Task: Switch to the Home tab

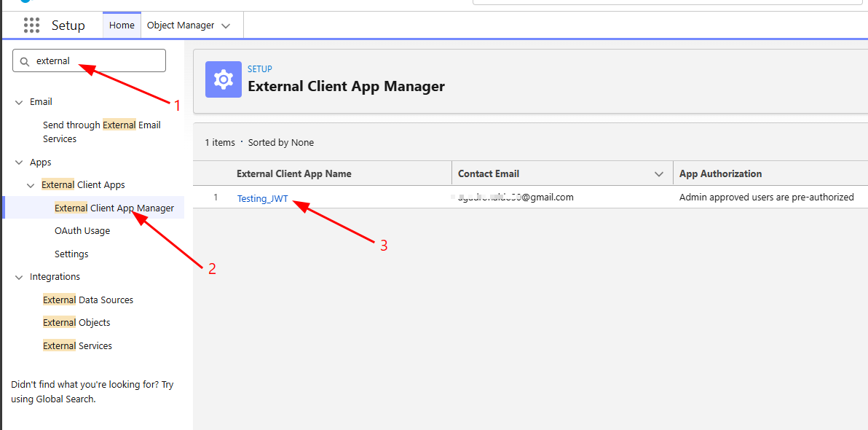Action: (x=122, y=26)
